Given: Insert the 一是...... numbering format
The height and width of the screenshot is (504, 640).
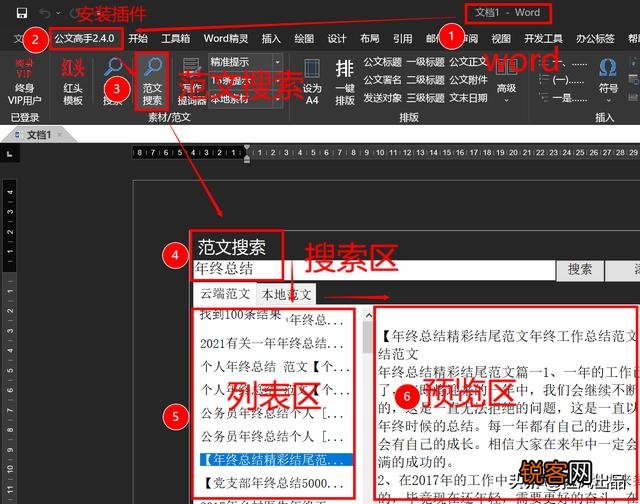Looking at the screenshot, I should point(563,98).
